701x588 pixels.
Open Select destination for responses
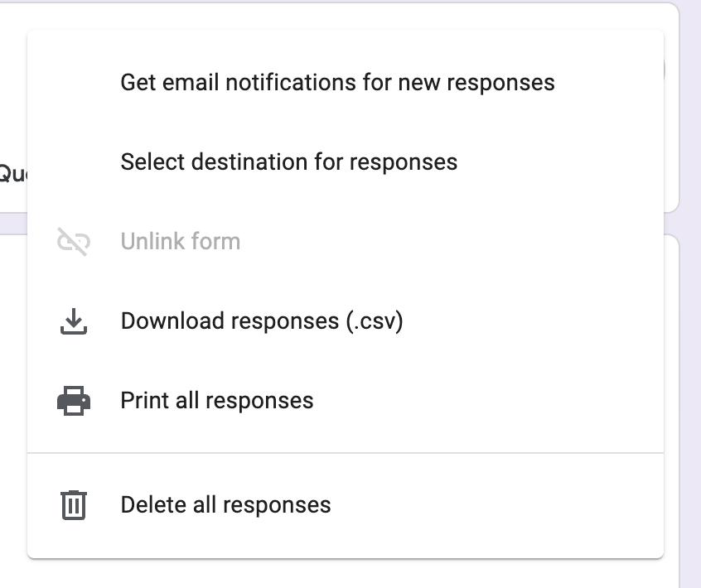pos(288,161)
